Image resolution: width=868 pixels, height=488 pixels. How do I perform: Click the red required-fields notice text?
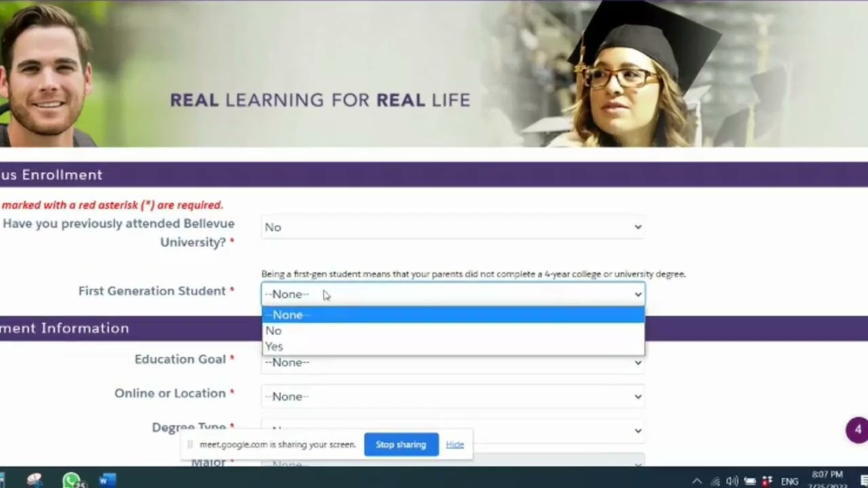[112, 205]
